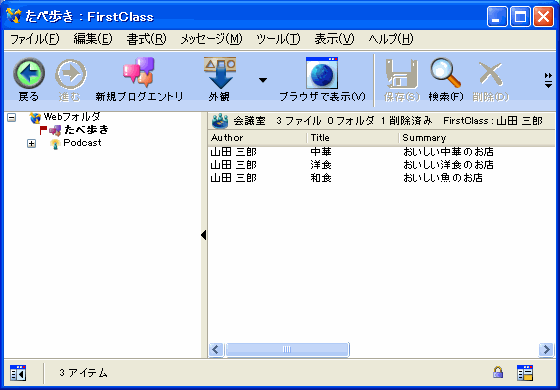Open the 外観 dropdown arrow
This screenshot has width=560, height=390.
tap(263, 80)
